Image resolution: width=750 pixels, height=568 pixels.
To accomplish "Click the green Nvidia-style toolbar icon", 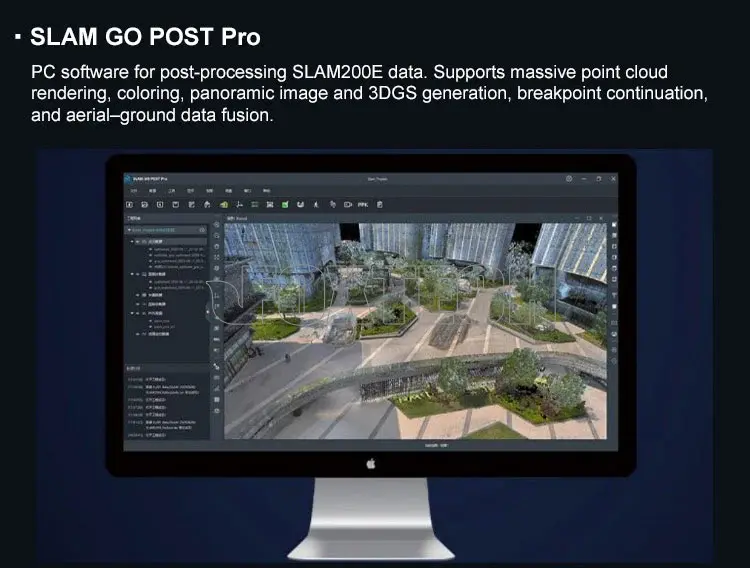I will coord(223,205).
